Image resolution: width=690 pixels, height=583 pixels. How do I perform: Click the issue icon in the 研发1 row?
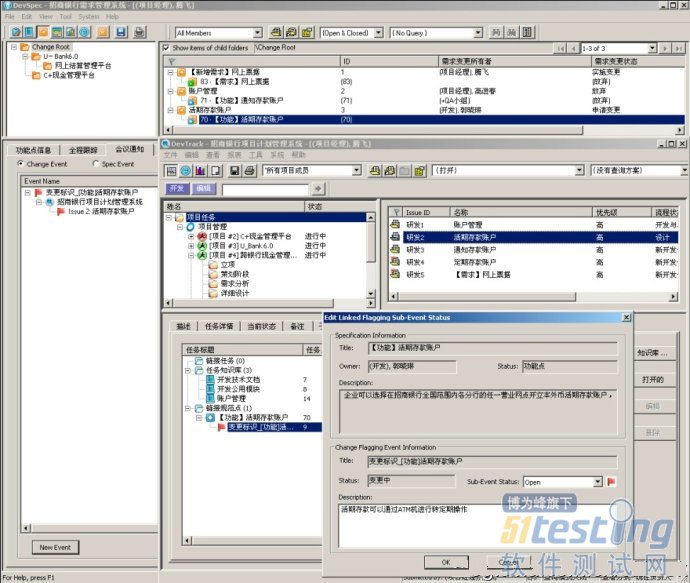click(395, 224)
